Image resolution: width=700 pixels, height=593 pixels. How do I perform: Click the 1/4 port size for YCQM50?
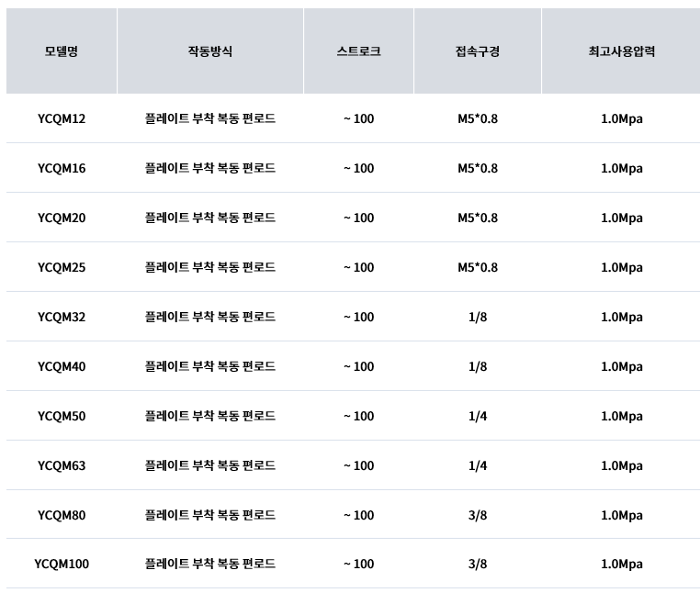(478, 416)
